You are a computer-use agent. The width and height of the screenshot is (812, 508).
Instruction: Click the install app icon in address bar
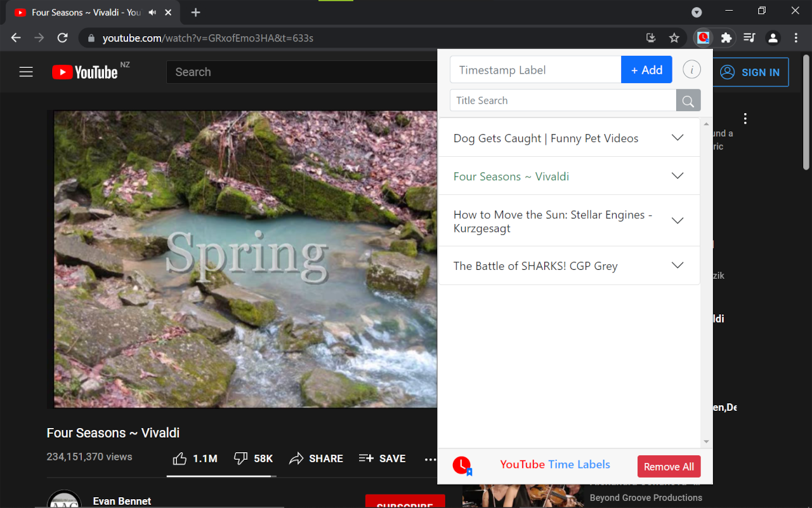(x=651, y=38)
